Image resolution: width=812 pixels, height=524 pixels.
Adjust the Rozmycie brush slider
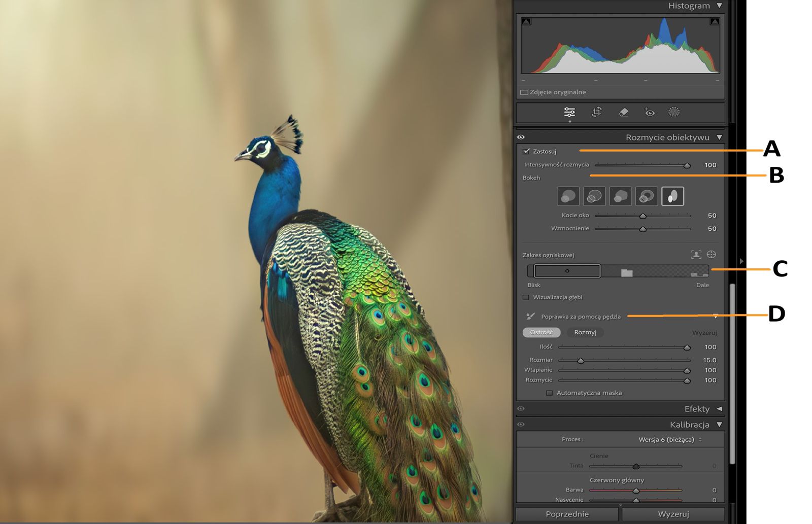tap(687, 380)
